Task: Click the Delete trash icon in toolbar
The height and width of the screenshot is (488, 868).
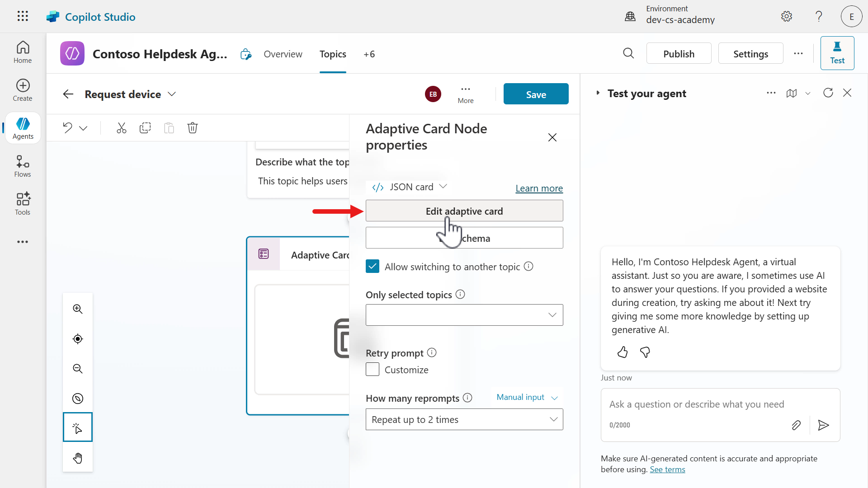Action: tap(193, 128)
